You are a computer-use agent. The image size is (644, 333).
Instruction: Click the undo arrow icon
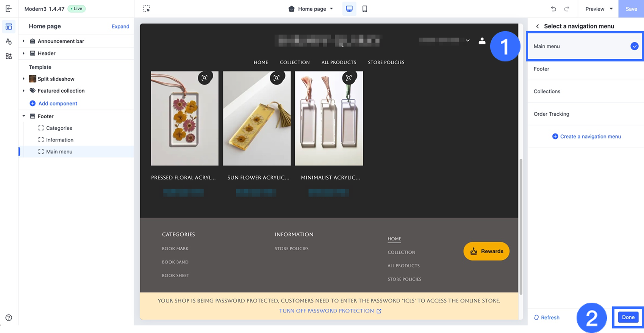click(x=553, y=9)
